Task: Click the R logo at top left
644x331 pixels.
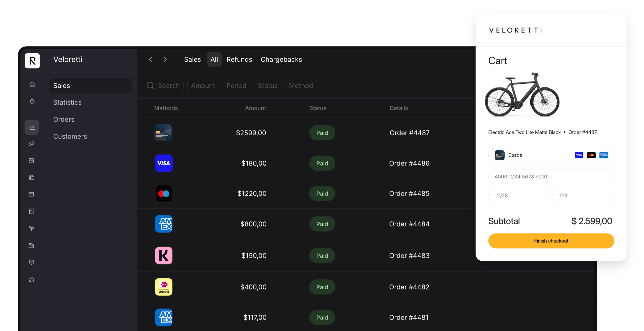Action: tap(32, 60)
